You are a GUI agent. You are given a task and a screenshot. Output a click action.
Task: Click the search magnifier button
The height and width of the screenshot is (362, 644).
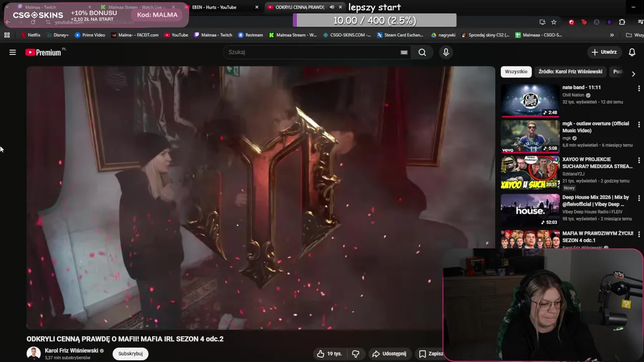[422, 52]
